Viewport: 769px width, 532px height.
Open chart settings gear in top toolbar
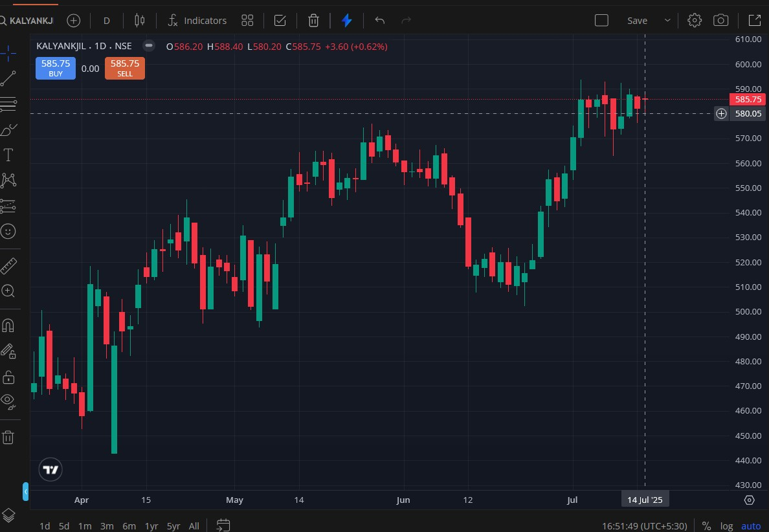point(695,21)
